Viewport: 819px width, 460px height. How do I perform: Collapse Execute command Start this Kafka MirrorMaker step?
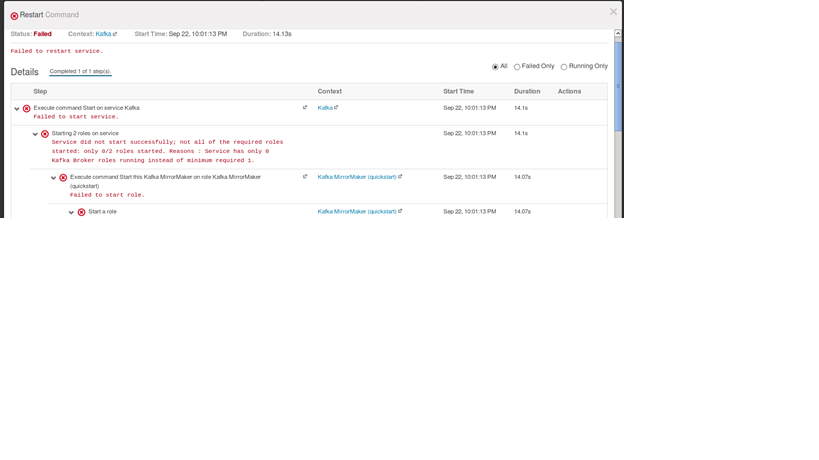click(53, 178)
